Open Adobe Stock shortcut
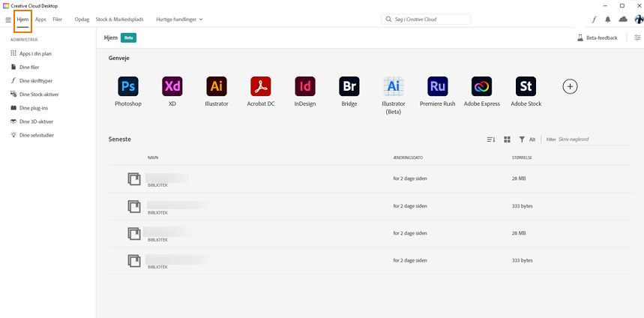 coord(526,91)
